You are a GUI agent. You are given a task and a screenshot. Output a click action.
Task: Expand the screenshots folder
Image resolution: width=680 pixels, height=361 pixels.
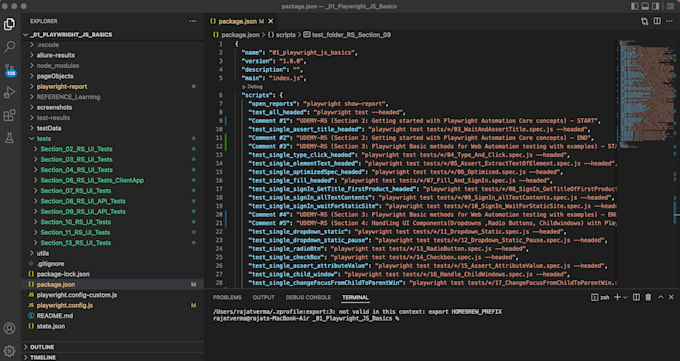point(54,107)
